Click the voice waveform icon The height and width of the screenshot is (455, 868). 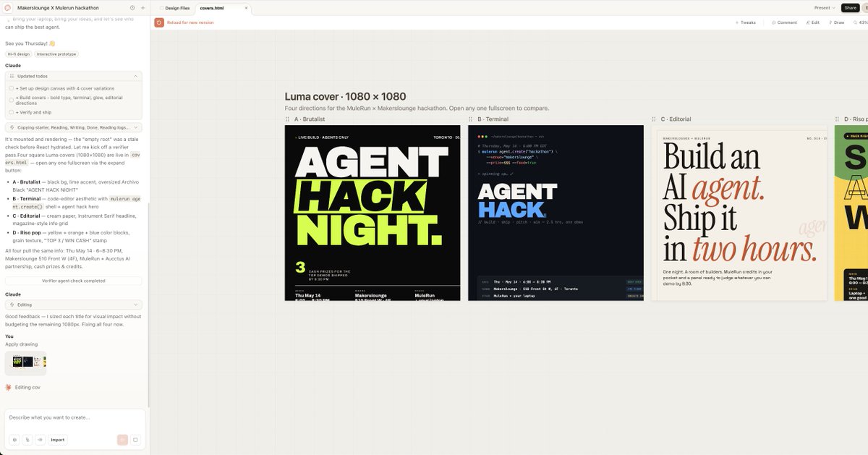pos(41,439)
